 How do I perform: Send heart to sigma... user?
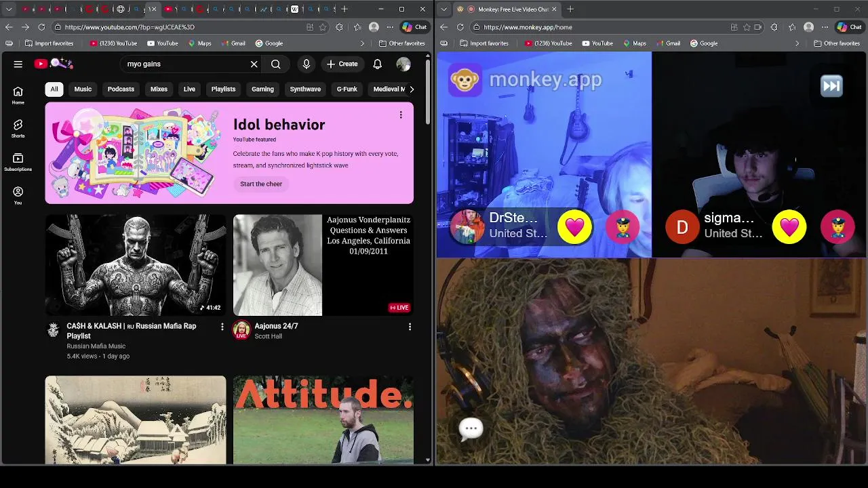click(789, 226)
